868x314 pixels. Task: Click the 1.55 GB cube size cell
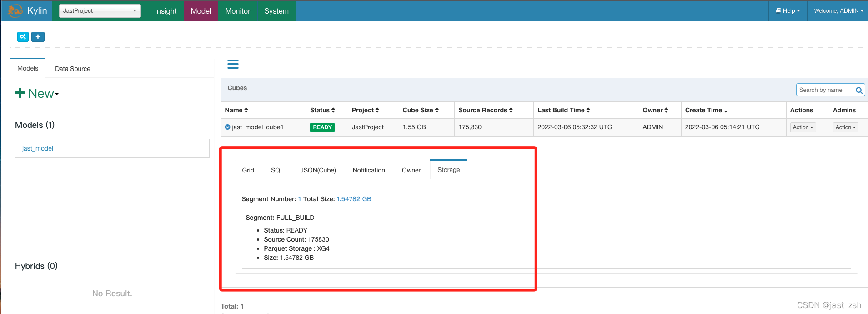click(x=414, y=127)
